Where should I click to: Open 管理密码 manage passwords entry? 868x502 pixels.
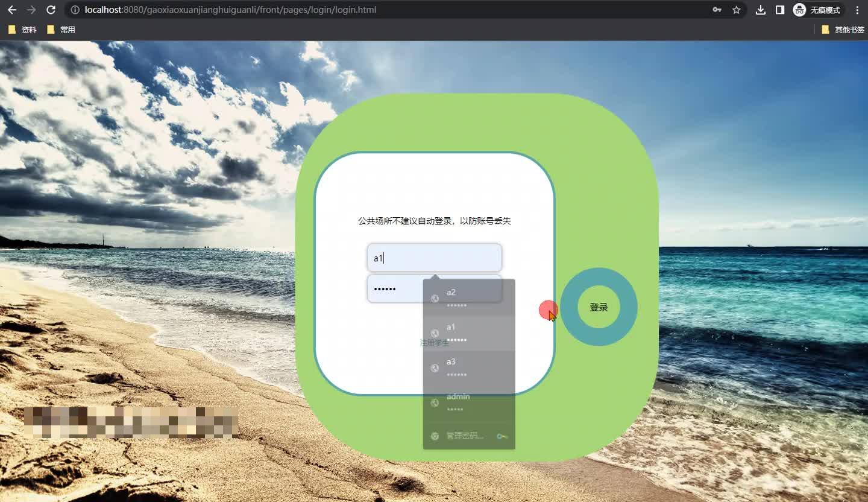[x=469, y=436]
